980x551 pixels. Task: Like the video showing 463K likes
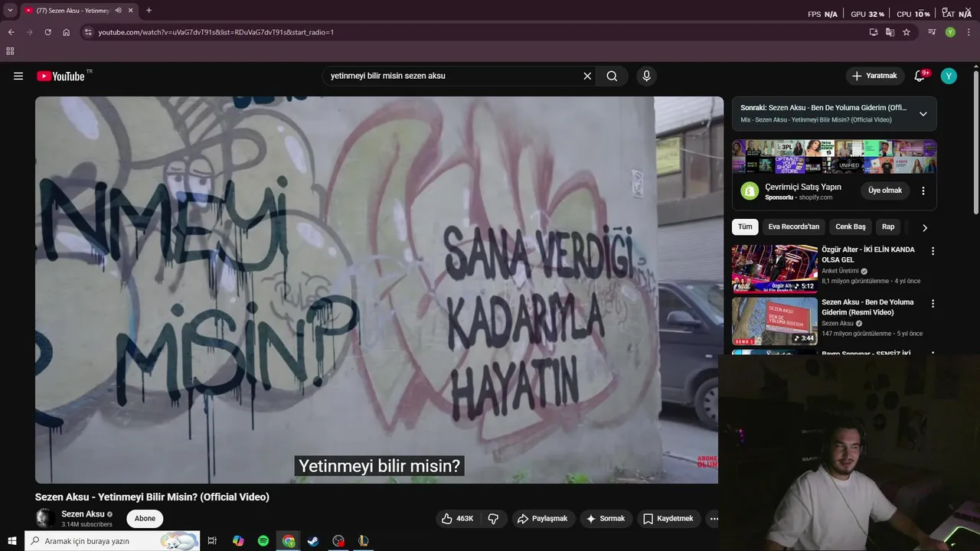(x=457, y=518)
